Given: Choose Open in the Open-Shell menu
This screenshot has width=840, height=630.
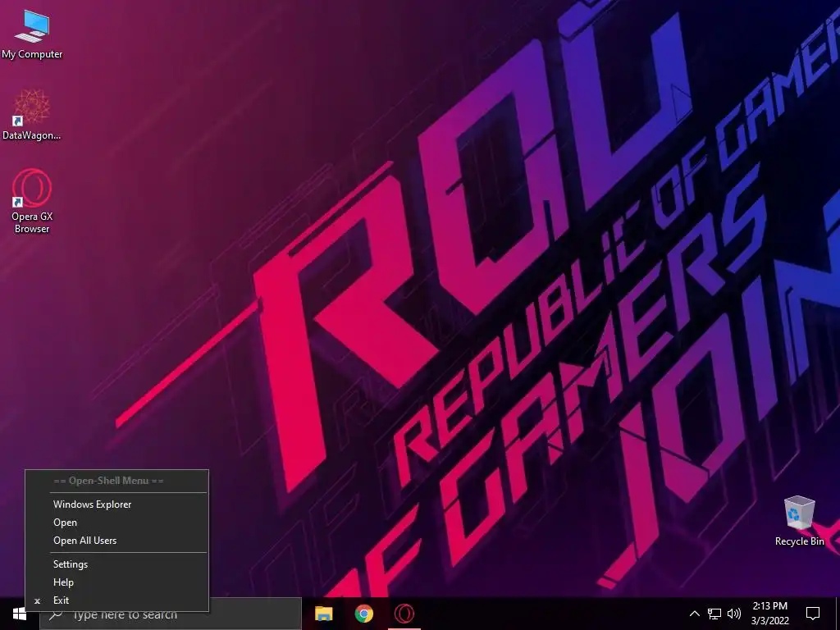Looking at the screenshot, I should 116,523.
